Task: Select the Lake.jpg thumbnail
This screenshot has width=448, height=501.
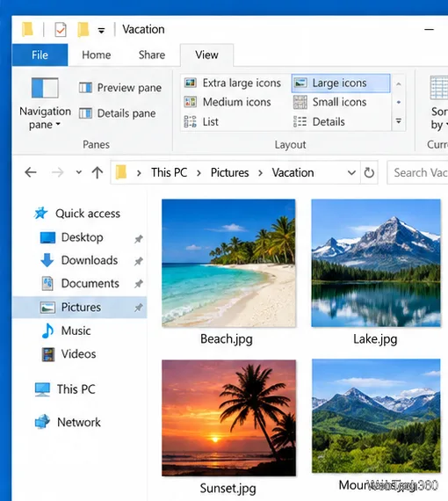Action: coord(376,263)
